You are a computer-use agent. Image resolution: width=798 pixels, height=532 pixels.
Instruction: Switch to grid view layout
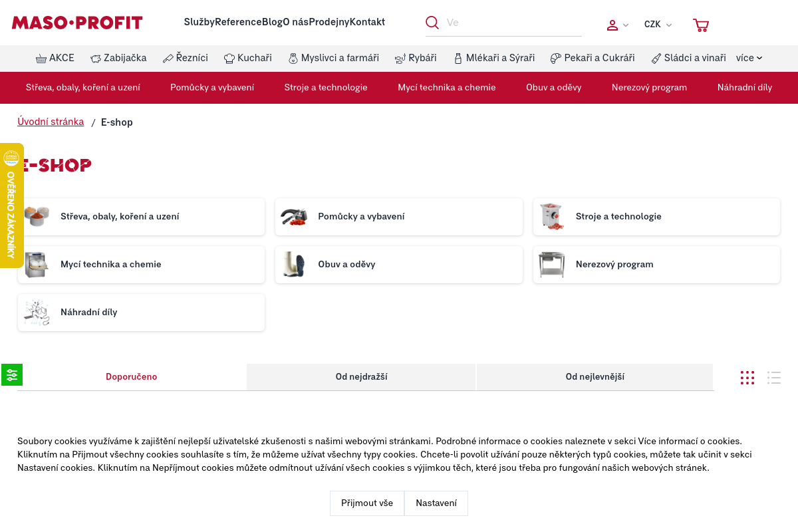click(x=747, y=378)
